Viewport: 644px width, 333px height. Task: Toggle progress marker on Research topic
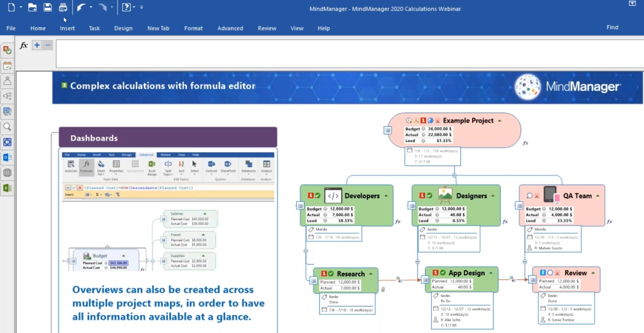(x=331, y=274)
